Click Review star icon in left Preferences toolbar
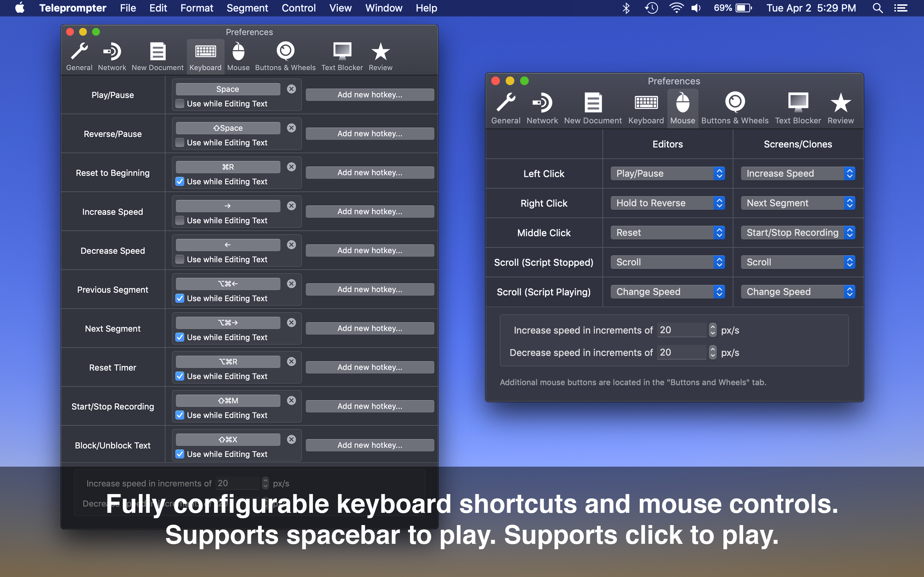 380,56
